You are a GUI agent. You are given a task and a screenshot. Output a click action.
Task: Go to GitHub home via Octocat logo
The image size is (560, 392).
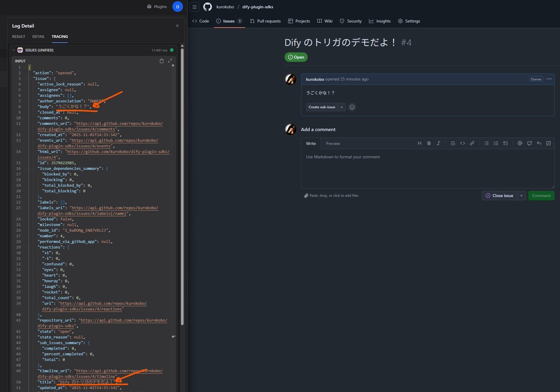click(x=208, y=7)
